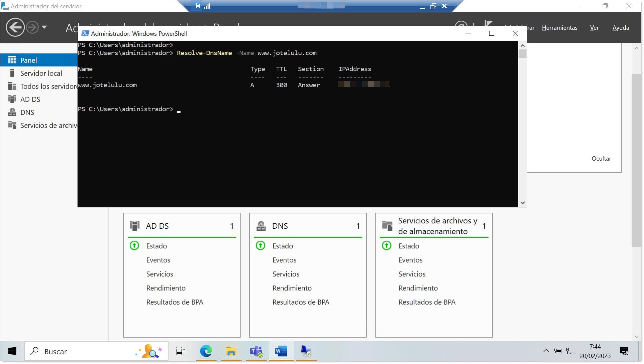Expand DNS Rendimiento section
The width and height of the screenshot is (644, 364).
(x=292, y=288)
